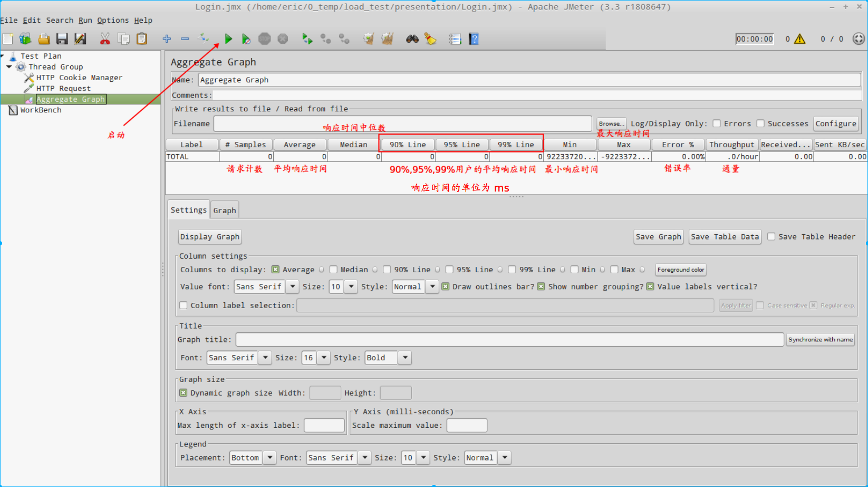Check the Errors log/display checkbox
Viewport: 868px width, 487px height.
717,123
